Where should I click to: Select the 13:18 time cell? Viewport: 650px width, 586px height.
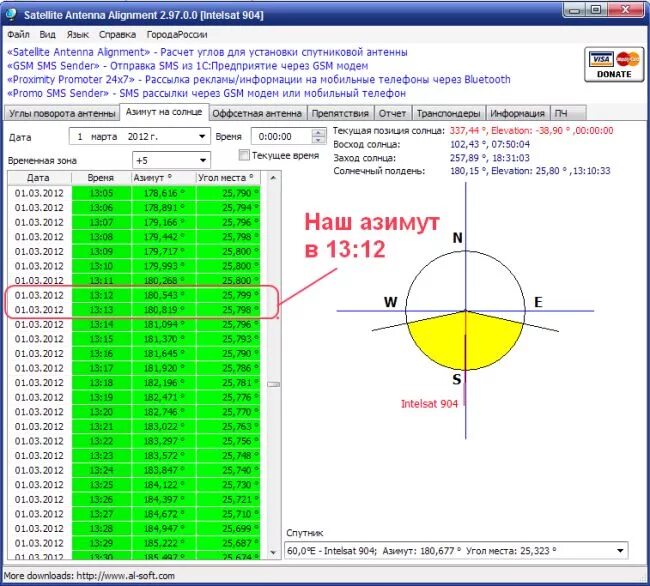(101, 383)
